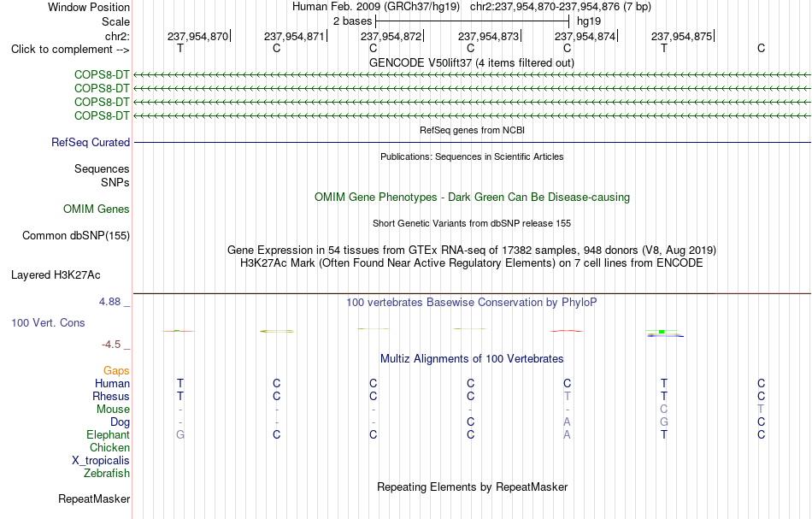812x519 pixels.
Task: Click the RepeatMasker track label
Action: point(94,499)
